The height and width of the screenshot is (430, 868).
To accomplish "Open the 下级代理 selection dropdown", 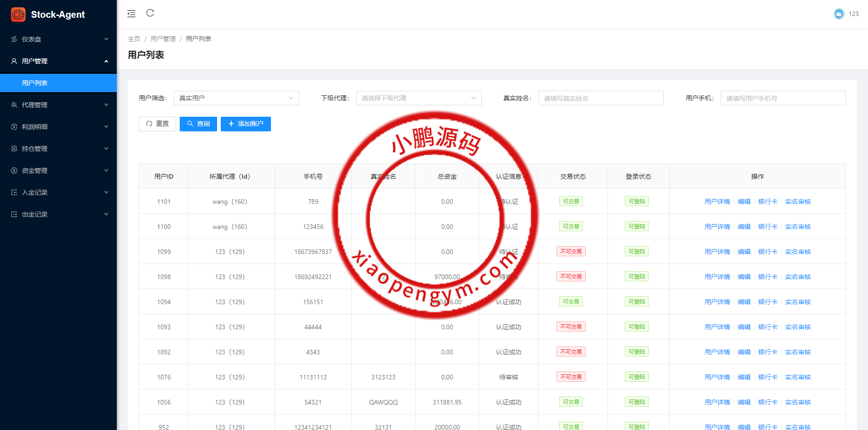I will click(418, 98).
